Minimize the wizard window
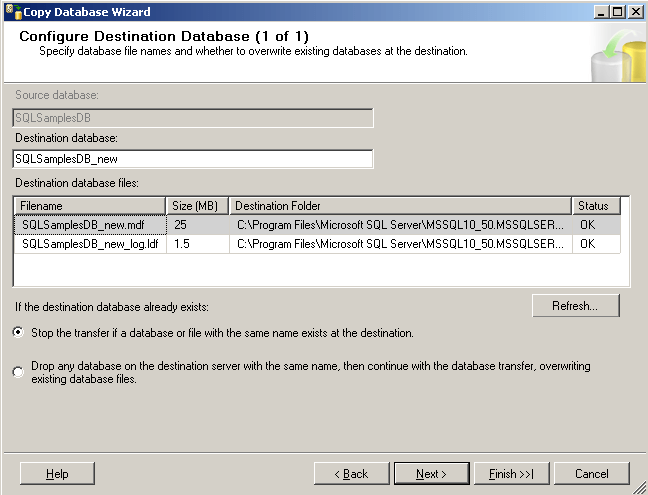The image size is (648, 495). (601, 12)
